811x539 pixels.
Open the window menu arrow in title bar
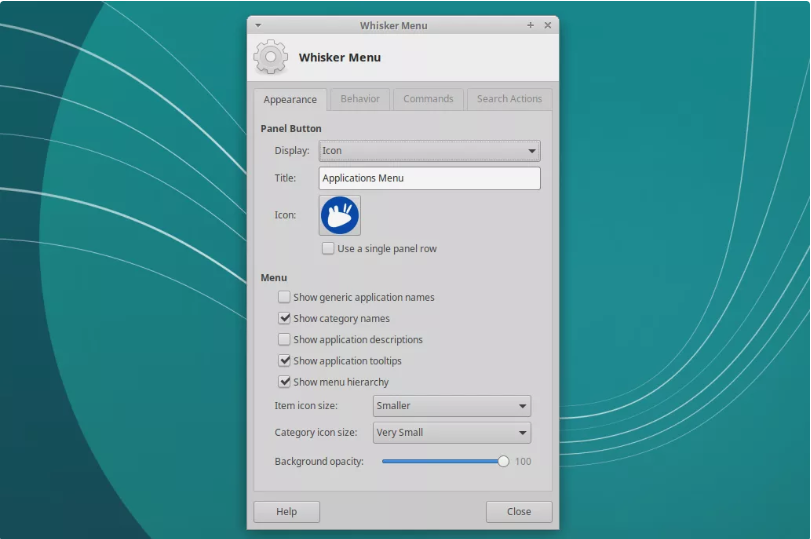(x=258, y=25)
